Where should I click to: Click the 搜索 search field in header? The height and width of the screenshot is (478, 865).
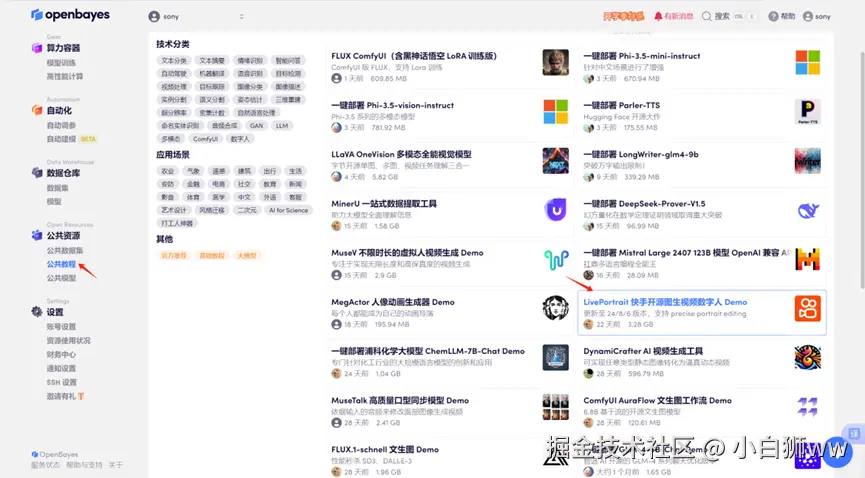[x=729, y=17]
